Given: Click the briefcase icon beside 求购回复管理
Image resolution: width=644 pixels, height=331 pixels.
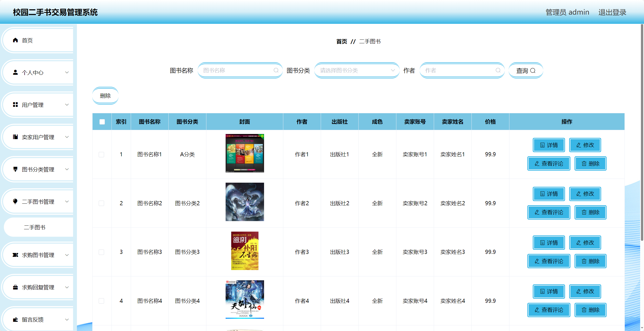Looking at the screenshot, I should tap(15, 287).
